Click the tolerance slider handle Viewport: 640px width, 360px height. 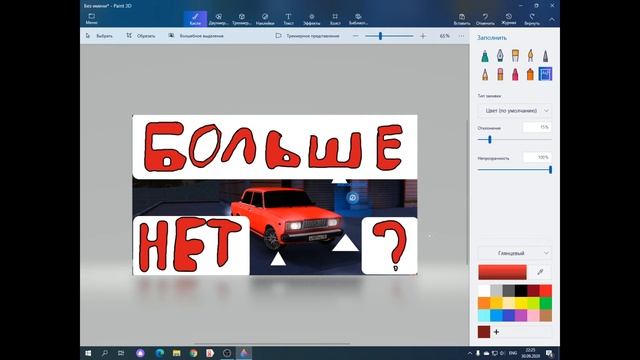pyautogui.click(x=490, y=140)
